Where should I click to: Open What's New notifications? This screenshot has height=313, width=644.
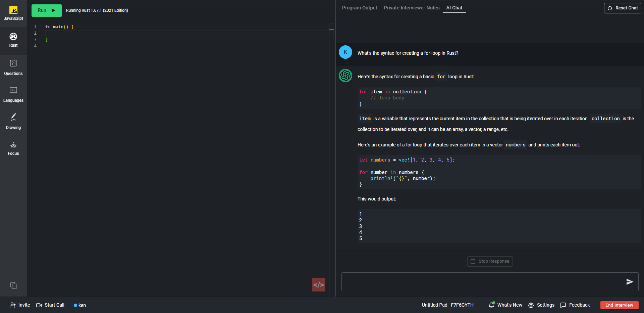pos(505,305)
